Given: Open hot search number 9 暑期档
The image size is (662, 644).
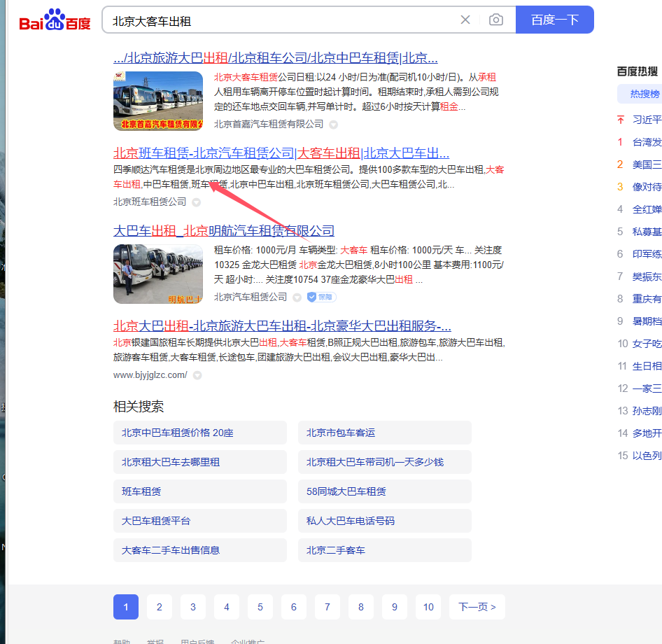Looking at the screenshot, I should pos(647,321).
